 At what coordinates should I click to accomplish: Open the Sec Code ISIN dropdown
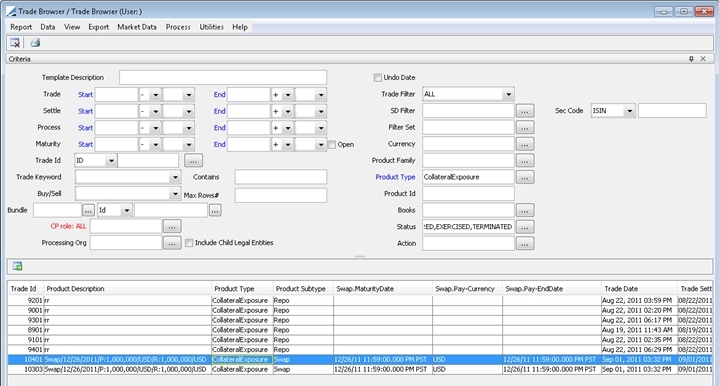[630, 111]
